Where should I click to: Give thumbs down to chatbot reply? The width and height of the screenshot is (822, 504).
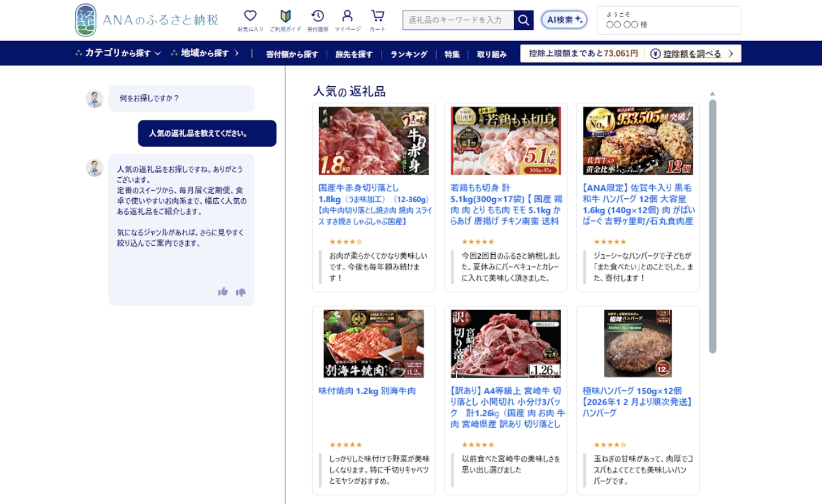241,292
